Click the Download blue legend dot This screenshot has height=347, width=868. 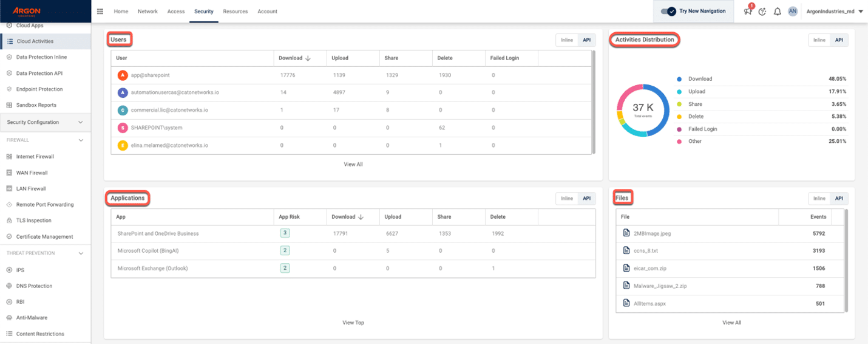click(x=679, y=79)
